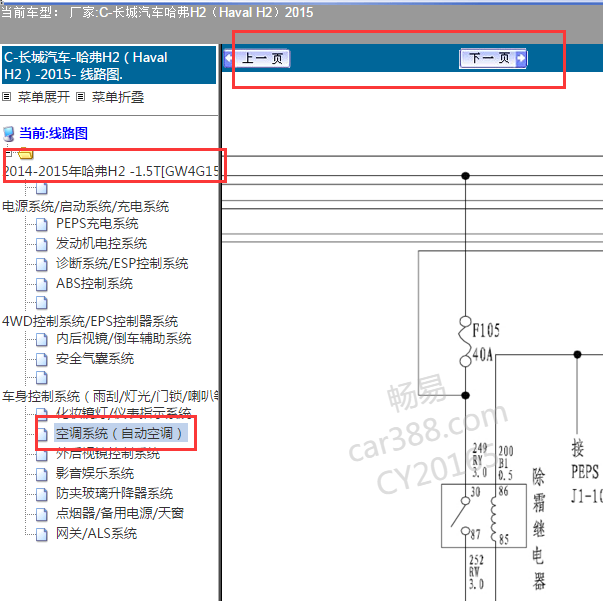Open 诊断系统/ESP控制系统 diagram
Viewport: 603px width, 601px height.
point(122,263)
